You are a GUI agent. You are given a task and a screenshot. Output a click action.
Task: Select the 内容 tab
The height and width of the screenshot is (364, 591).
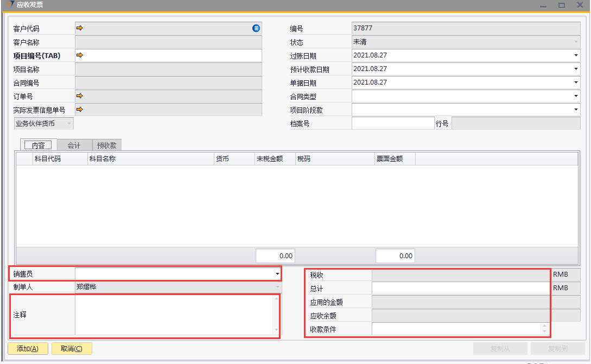click(39, 145)
